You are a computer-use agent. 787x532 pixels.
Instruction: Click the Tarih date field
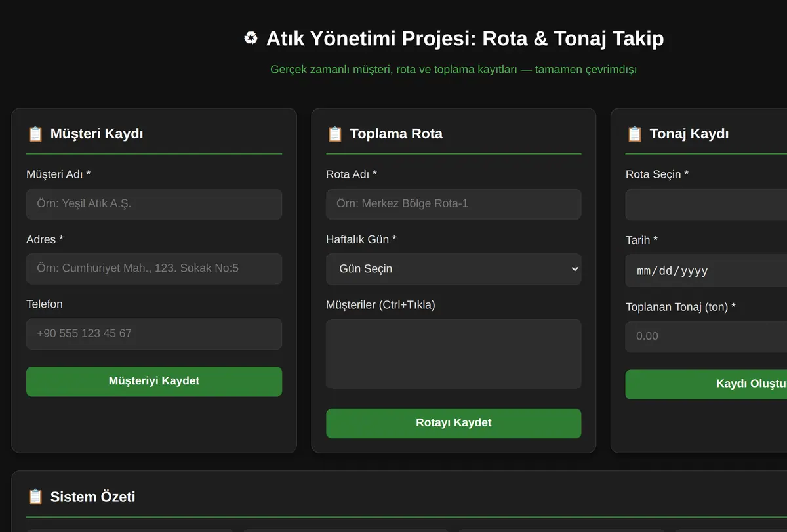click(x=706, y=271)
